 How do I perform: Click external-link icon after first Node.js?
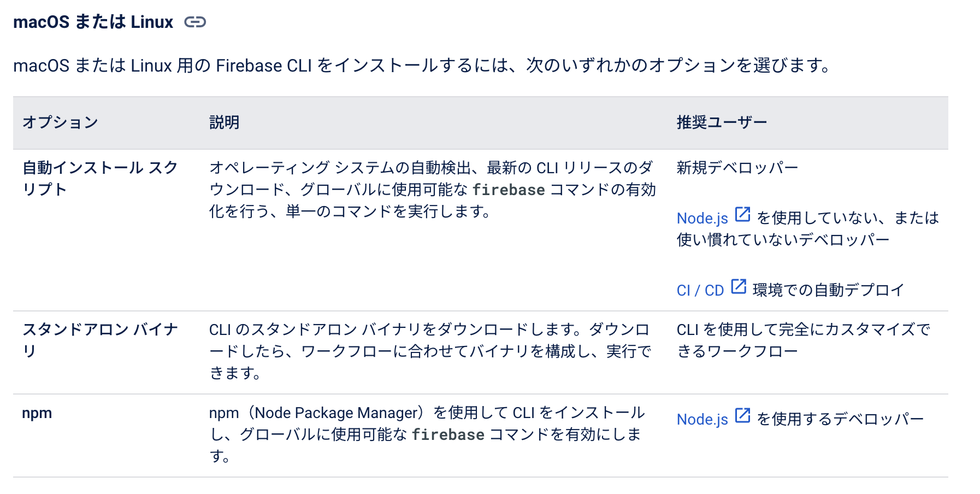tap(742, 214)
